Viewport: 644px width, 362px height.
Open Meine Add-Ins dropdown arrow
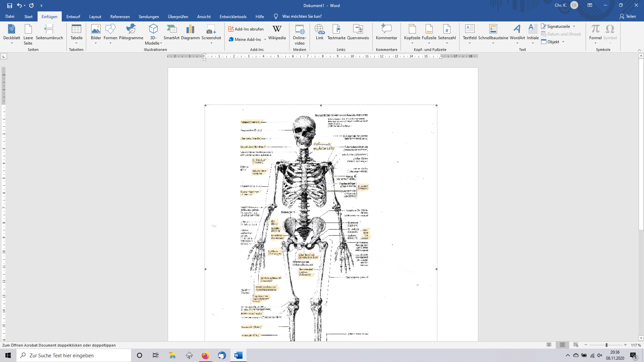(265, 40)
